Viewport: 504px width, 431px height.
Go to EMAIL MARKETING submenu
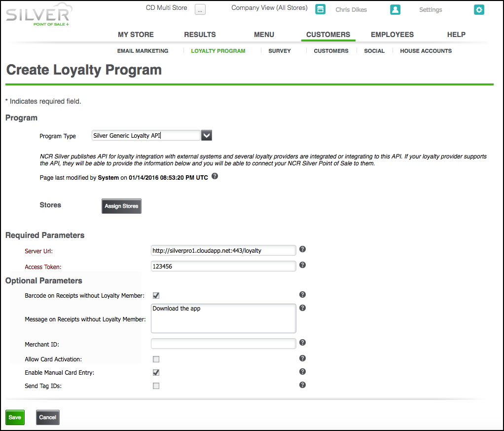pos(143,51)
